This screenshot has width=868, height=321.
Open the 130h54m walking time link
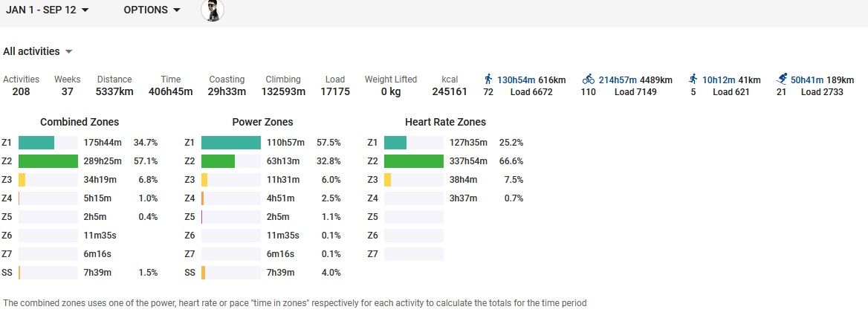(x=516, y=80)
